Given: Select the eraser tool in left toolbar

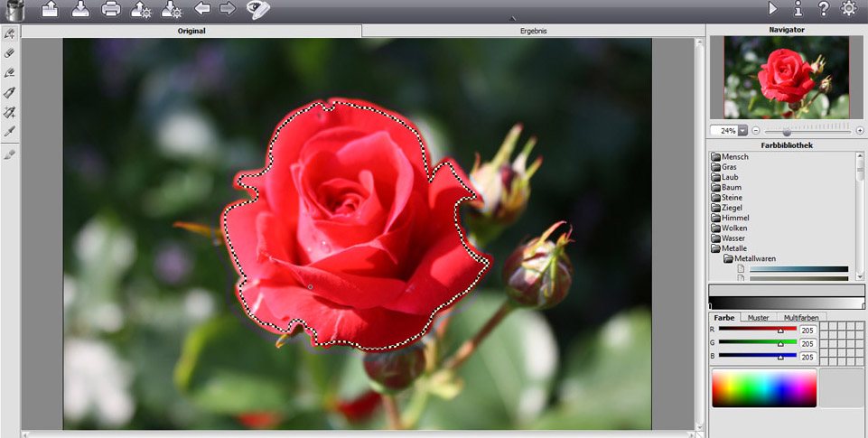Looking at the screenshot, I should 10,52.
